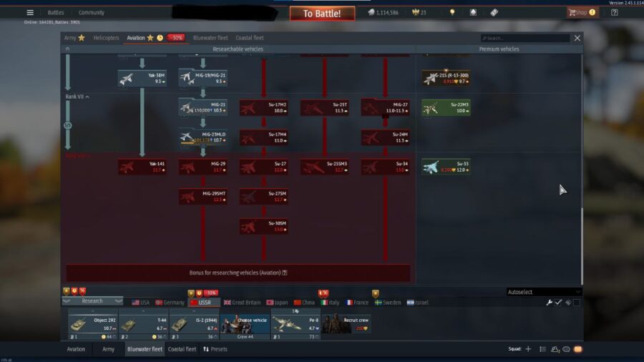The width and height of the screenshot is (644, 362).
Task: Select the Su-22M3 premium vehicle
Action: click(446, 107)
